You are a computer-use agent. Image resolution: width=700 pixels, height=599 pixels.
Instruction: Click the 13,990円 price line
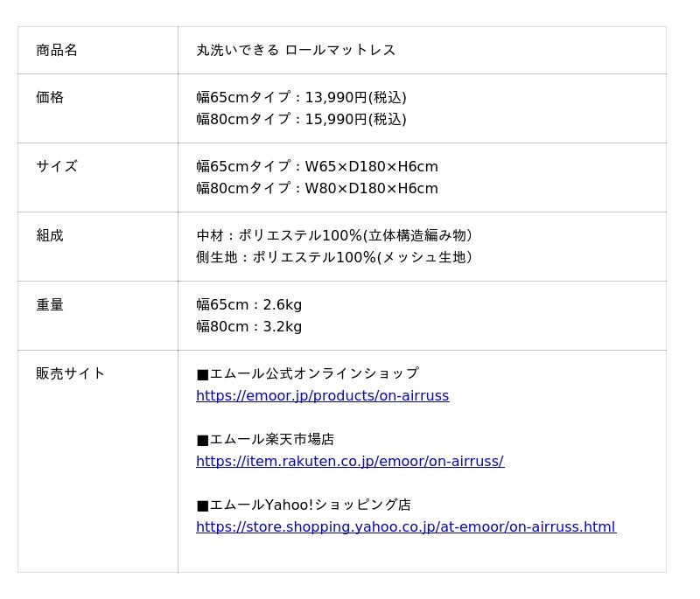tap(301, 98)
